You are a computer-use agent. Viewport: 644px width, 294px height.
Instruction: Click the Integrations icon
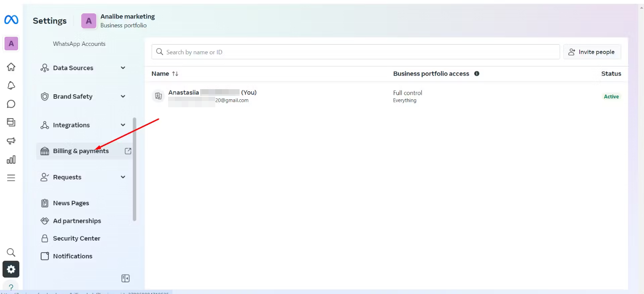point(45,125)
